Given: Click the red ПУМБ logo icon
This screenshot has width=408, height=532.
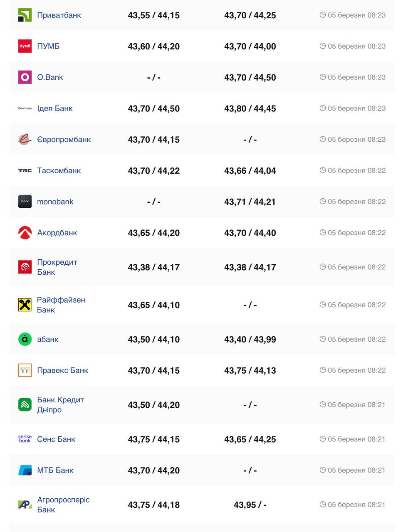Looking at the screenshot, I should pyautogui.click(x=25, y=46).
